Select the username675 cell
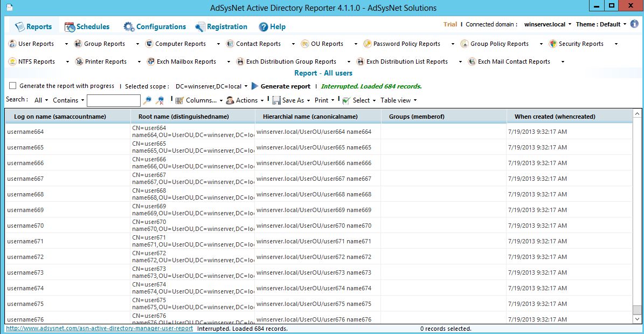This screenshot has height=334, width=644. pyautogui.click(x=68, y=304)
